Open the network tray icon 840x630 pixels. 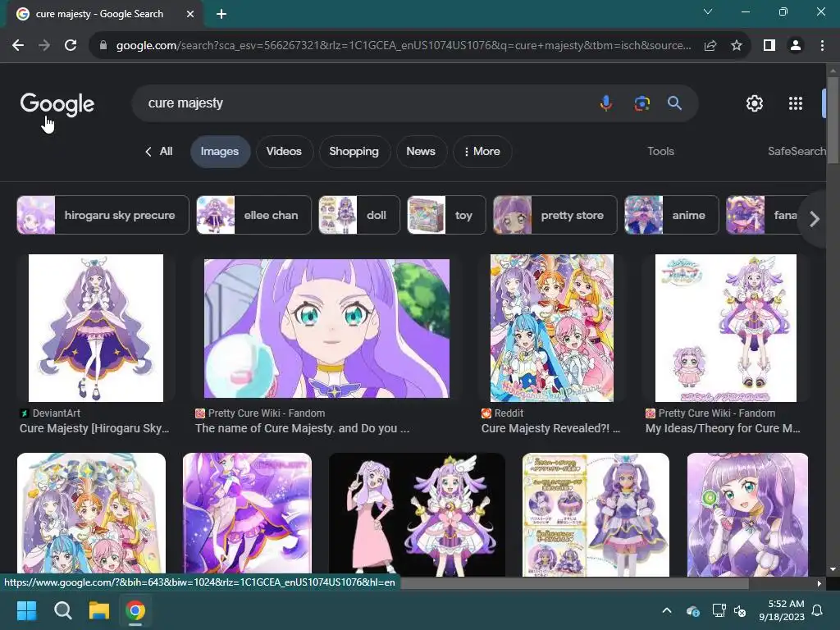719,610
